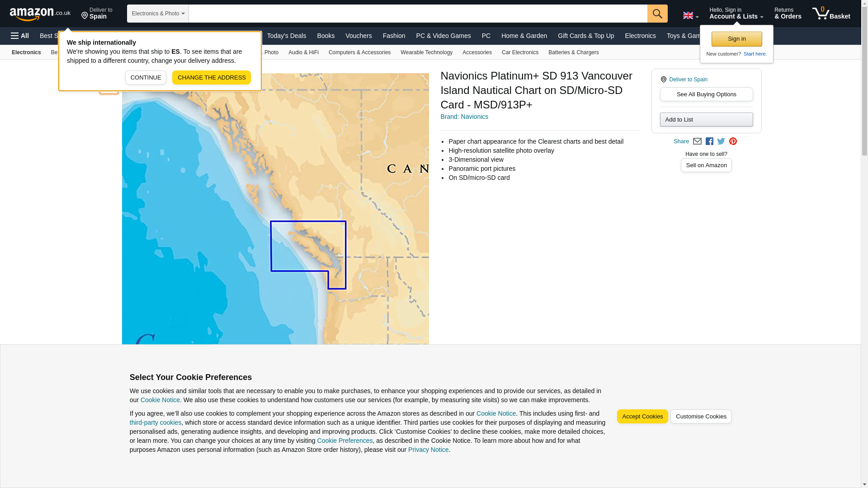Open the Wearable Technology subcategory
Viewport: 868px width, 488px height.
pos(426,52)
